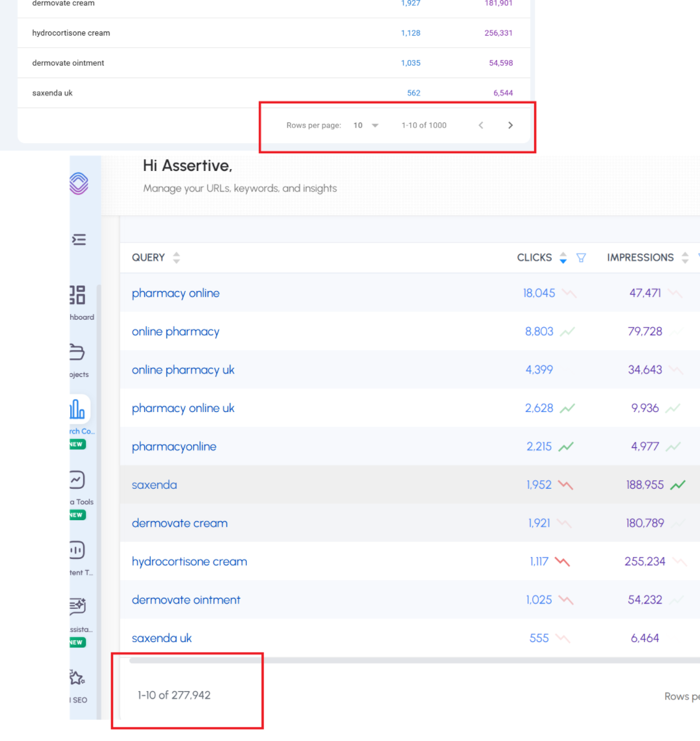Image resolution: width=700 pixels, height=741 pixels.
Task: Go to previous page of results
Action: 481,125
